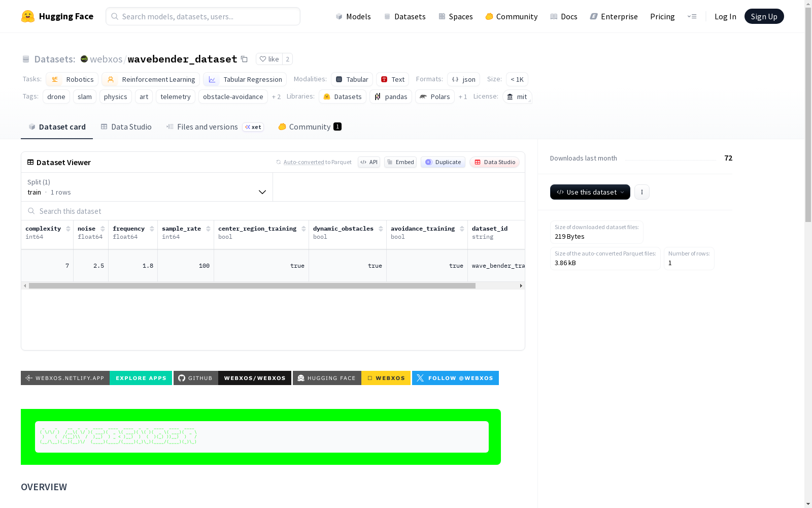Sort by dynamic_obstacles column arrows

click(x=381, y=229)
